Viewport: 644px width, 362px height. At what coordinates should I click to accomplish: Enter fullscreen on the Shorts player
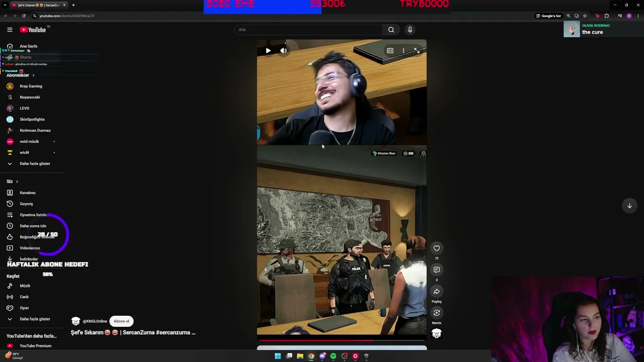[417, 51]
